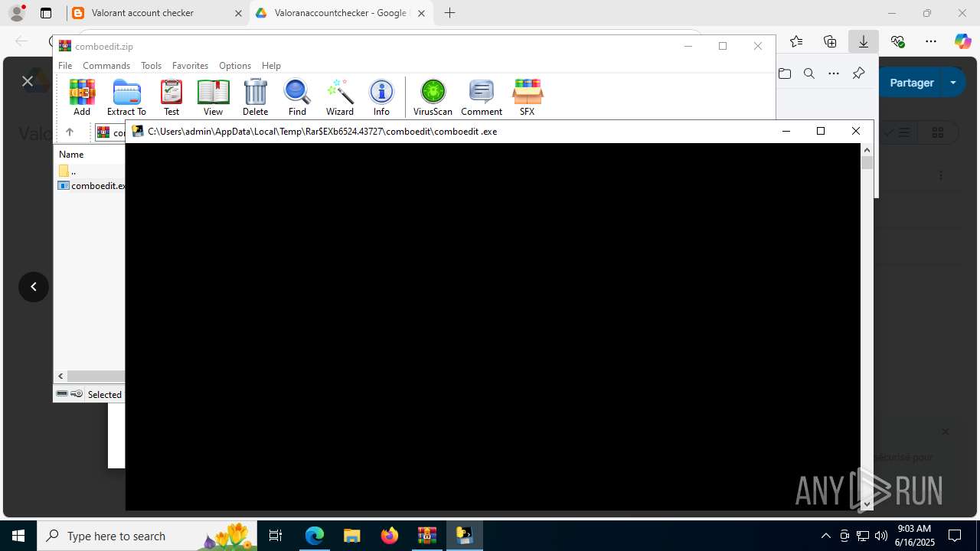Open the clock showing 9:03 AM
The height and width of the screenshot is (551, 980).
914,536
